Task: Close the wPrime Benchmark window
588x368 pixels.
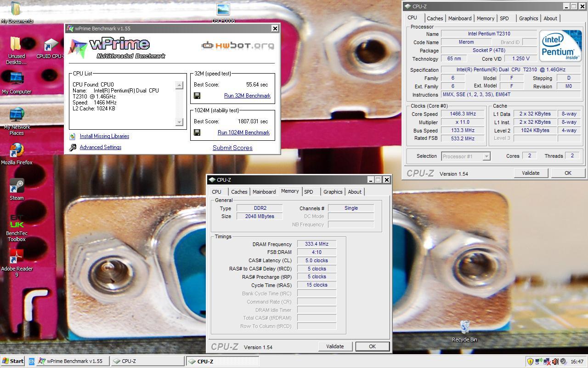Action: 275,29
